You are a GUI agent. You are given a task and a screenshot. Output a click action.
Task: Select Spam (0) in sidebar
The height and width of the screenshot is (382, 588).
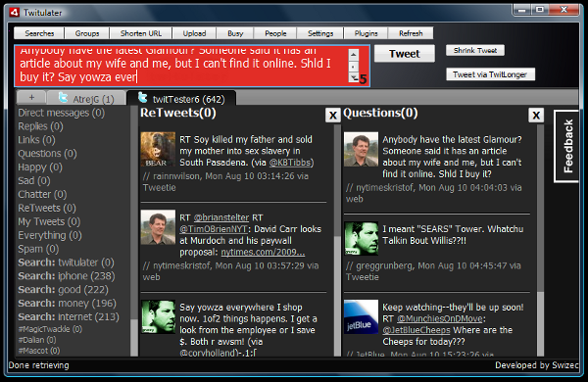(x=38, y=249)
